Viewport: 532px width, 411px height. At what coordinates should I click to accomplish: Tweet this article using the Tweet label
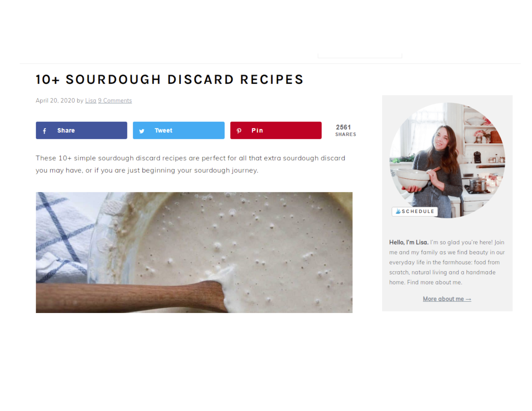point(163,131)
